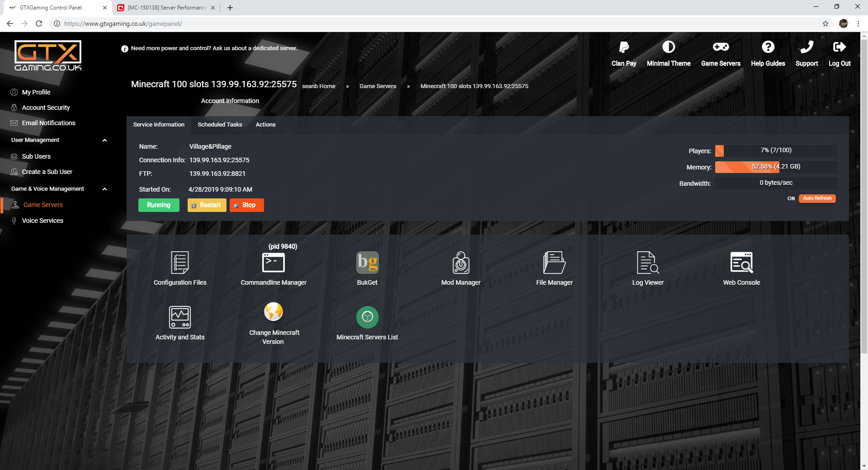Open the Configuration Files icon
Image resolution: width=868 pixels, height=470 pixels.
tap(180, 263)
